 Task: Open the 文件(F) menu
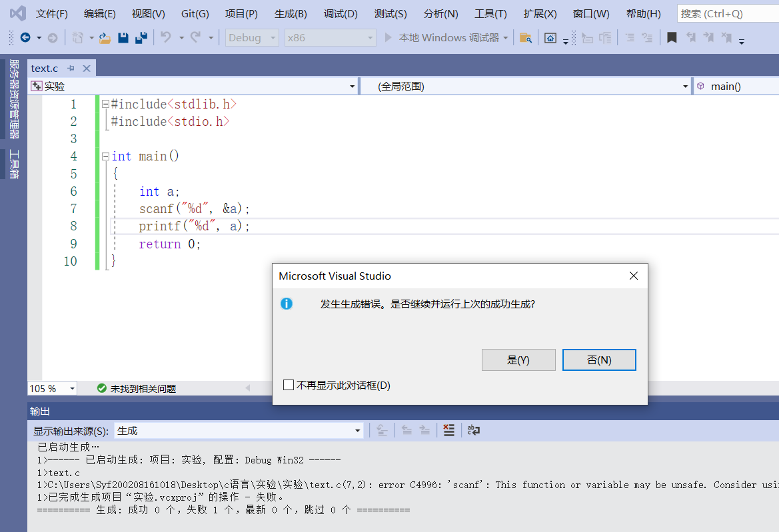[52, 14]
